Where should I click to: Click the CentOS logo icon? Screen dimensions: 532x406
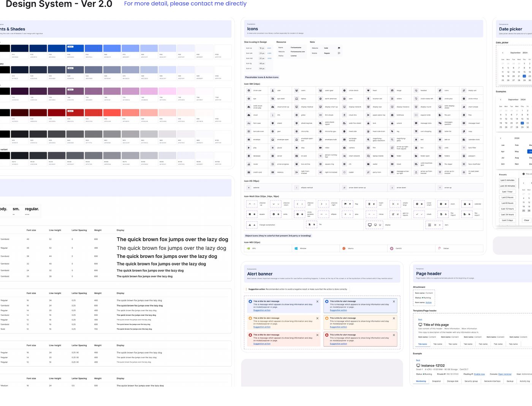click(x=392, y=248)
